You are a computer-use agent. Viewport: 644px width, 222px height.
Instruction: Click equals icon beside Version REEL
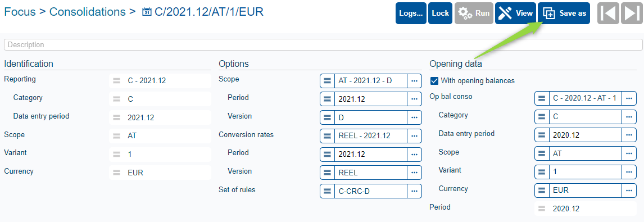328,173
